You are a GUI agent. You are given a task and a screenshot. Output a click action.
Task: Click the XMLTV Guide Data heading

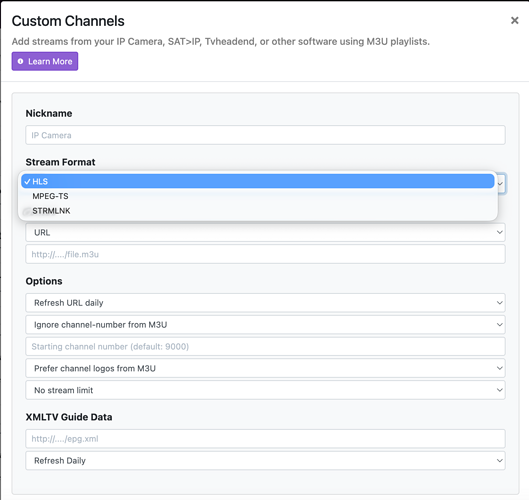tap(69, 417)
